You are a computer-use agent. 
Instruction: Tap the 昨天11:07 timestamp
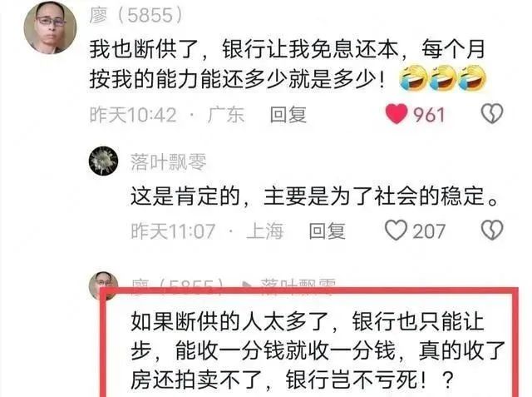[173, 231]
